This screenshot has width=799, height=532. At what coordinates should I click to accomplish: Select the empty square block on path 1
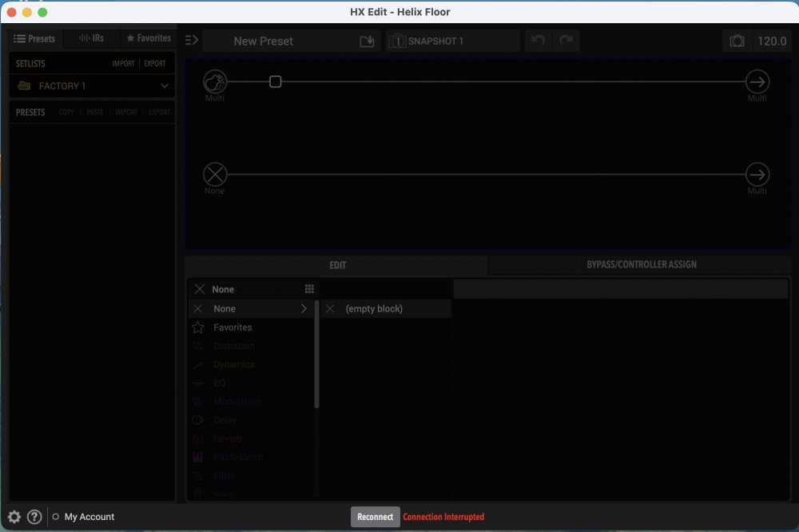275,81
